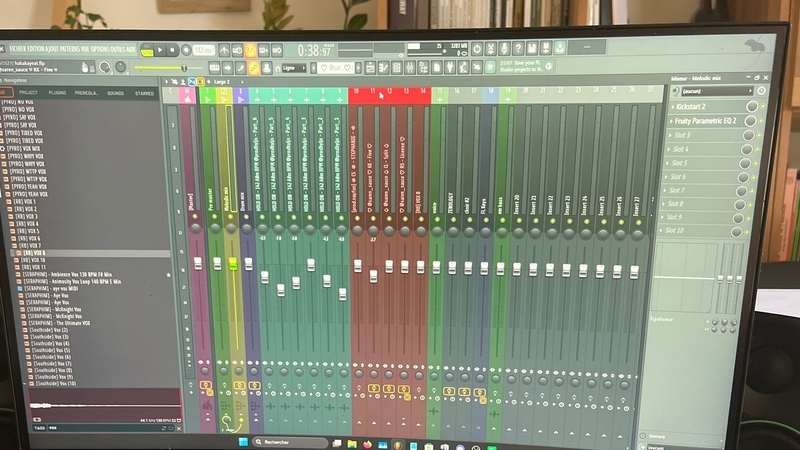The image size is (800, 450).
Task: Open the OPTIONS menu
Action: pos(100,49)
